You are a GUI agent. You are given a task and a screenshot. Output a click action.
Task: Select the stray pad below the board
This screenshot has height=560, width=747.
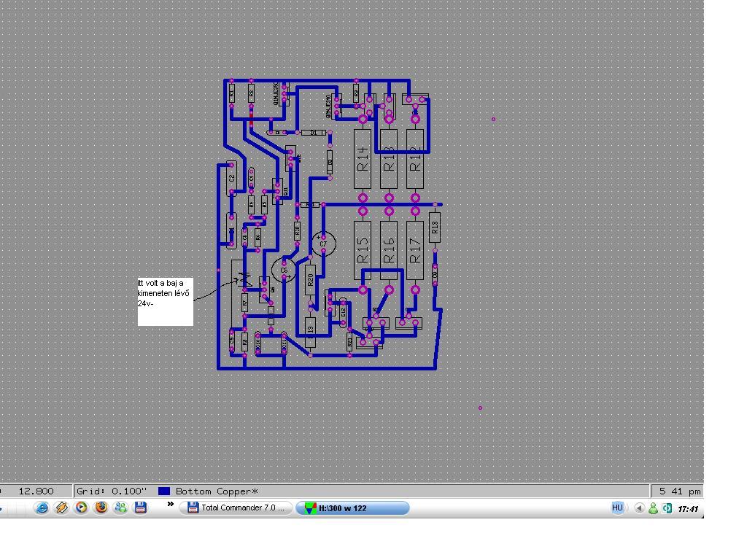[480, 408]
